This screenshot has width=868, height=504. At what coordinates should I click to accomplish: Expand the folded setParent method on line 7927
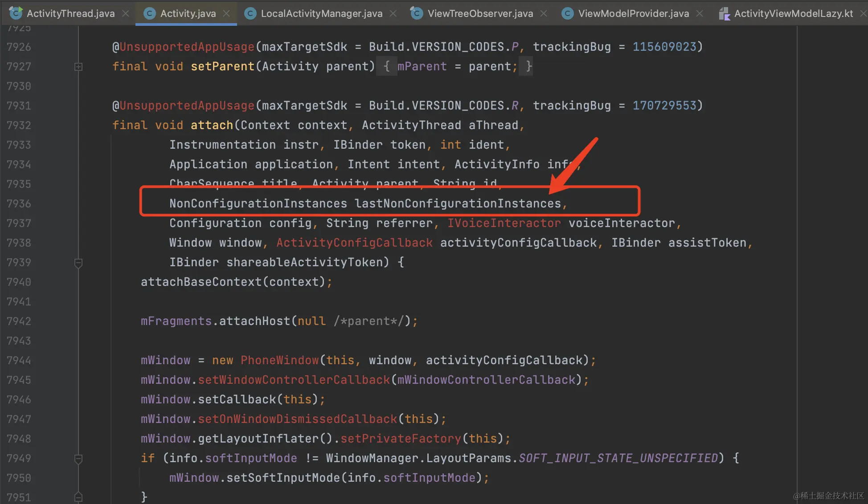click(x=78, y=67)
